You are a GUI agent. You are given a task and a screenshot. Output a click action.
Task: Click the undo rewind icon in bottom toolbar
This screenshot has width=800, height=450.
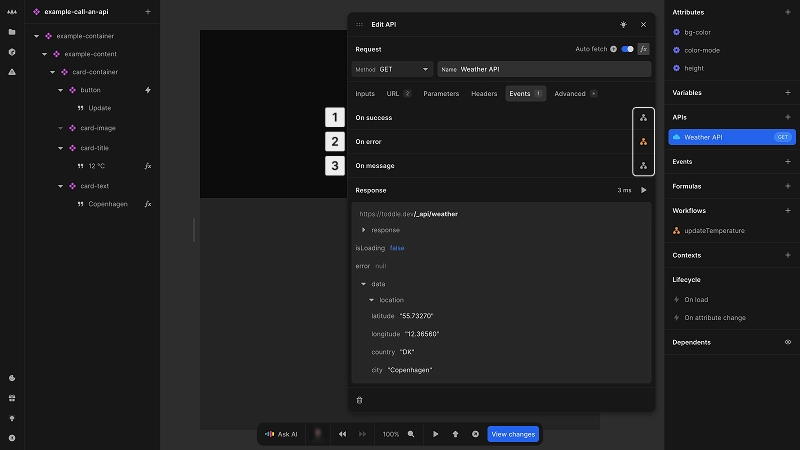342,434
